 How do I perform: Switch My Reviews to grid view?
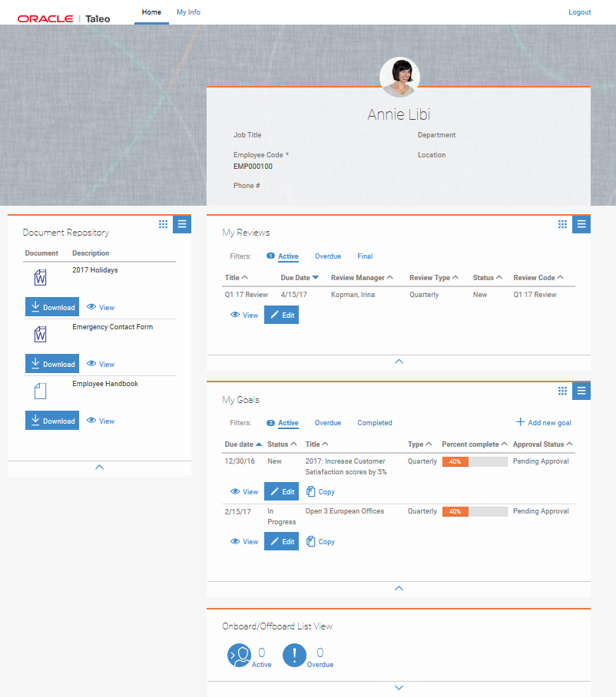tap(563, 224)
